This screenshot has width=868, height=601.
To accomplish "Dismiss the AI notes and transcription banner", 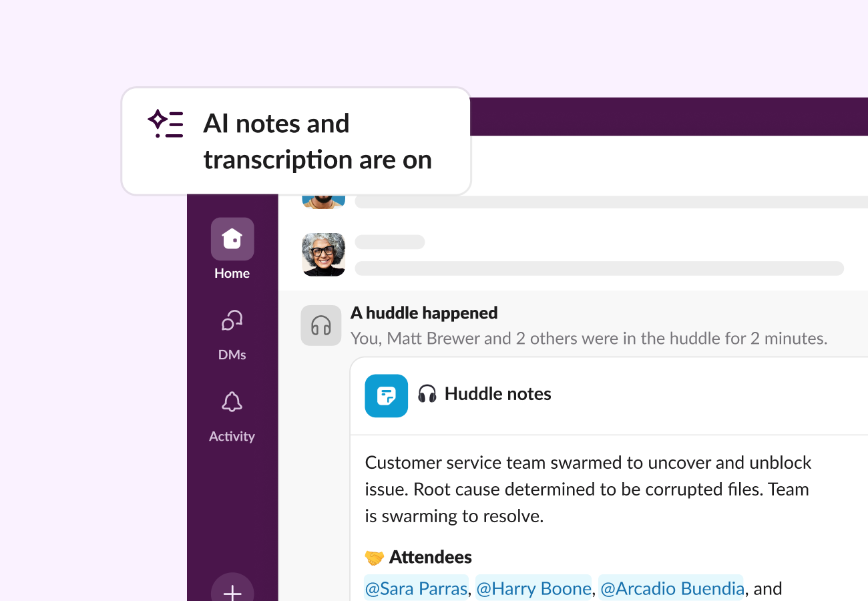I will click(x=296, y=141).
